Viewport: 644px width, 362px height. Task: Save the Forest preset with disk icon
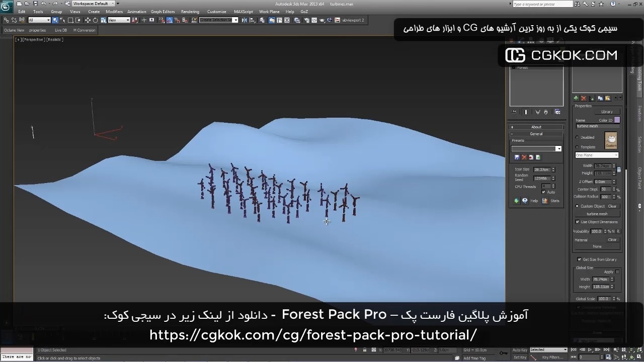[517, 157]
